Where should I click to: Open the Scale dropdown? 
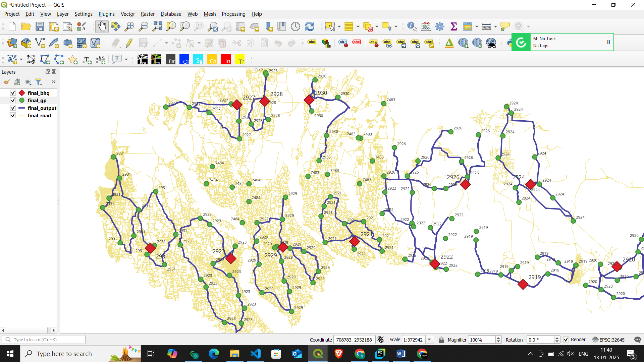tap(429, 340)
